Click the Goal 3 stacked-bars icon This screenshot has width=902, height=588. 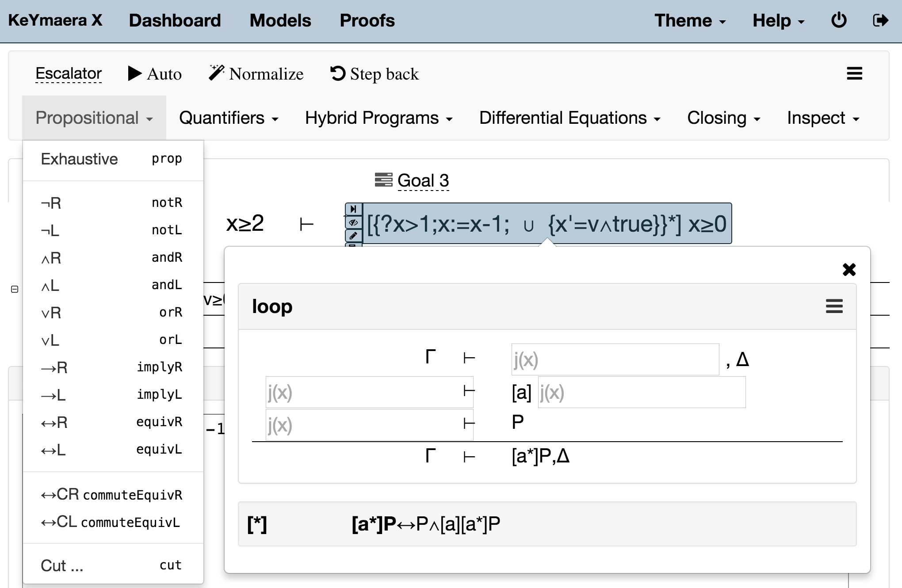(x=383, y=180)
